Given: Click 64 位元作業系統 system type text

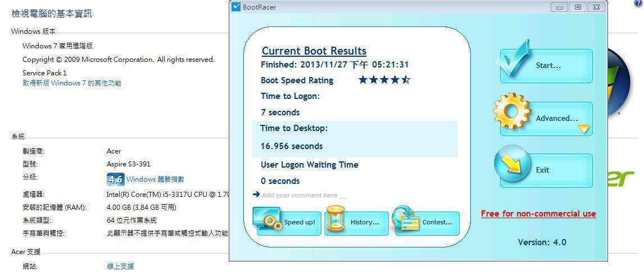Looking at the screenshot, I should pyautogui.click(x=131, y=220).
